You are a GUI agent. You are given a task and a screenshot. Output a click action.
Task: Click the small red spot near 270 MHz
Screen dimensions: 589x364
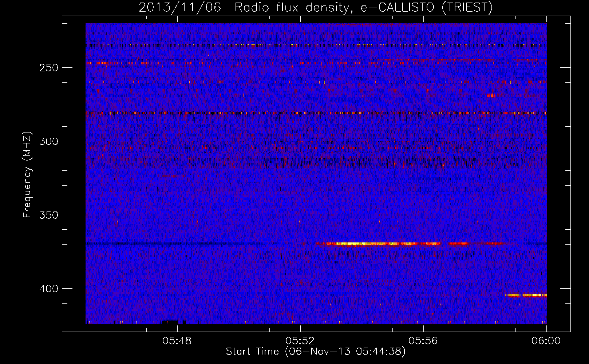tap(491, 95)
